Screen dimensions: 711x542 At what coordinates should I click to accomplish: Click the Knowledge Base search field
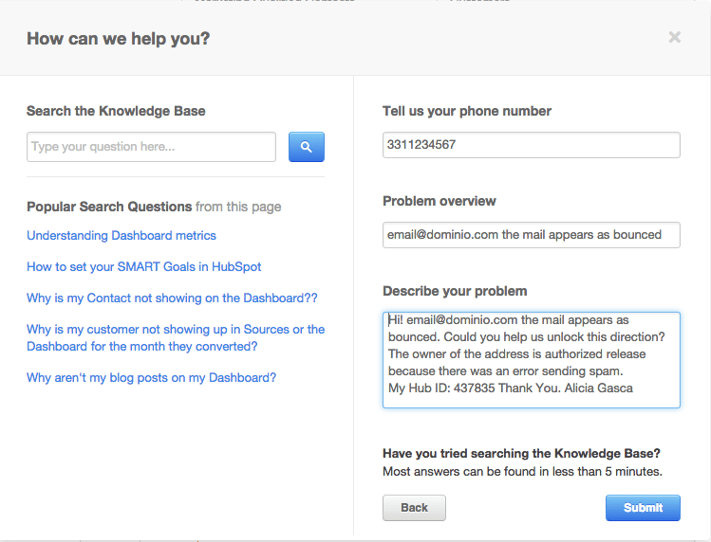pyautogui.click(x=151, y=147)
